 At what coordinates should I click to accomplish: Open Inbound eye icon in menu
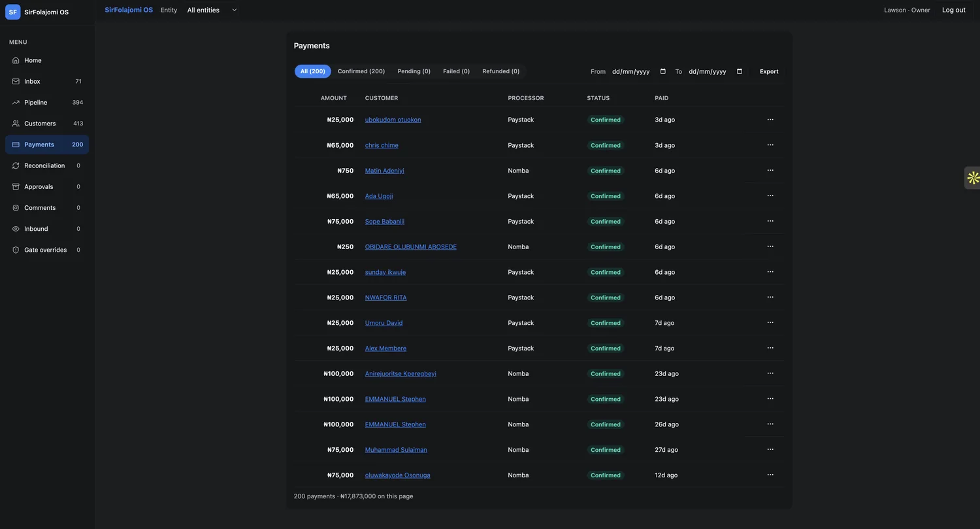(16, 229)
